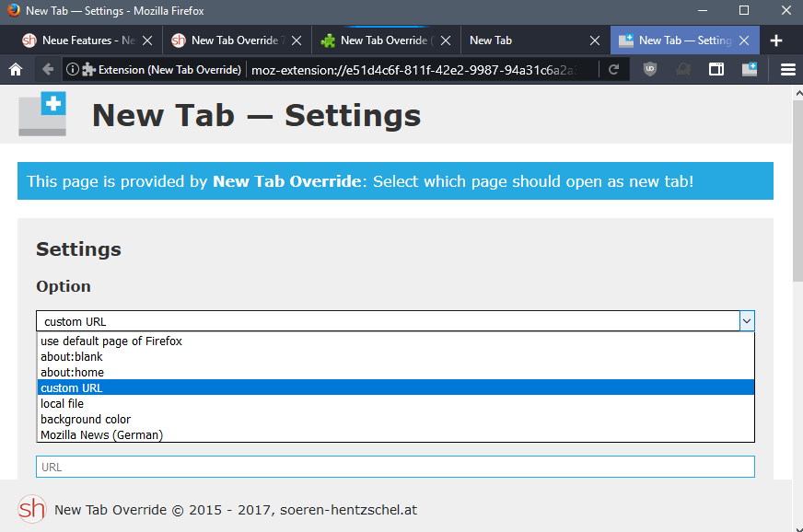Click the Home icon in the toolbar
This screenshot has height=532, width=803.
(x=16, y=69)
